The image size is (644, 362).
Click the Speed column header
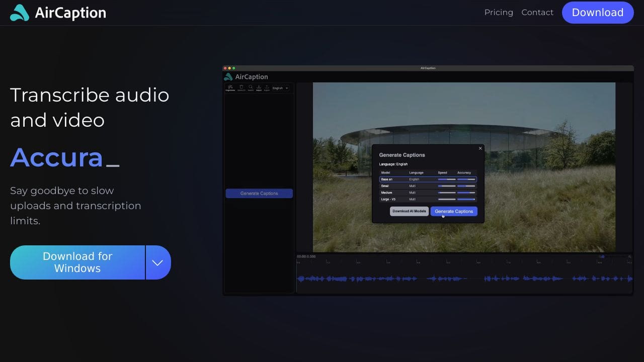coord(442,172)
